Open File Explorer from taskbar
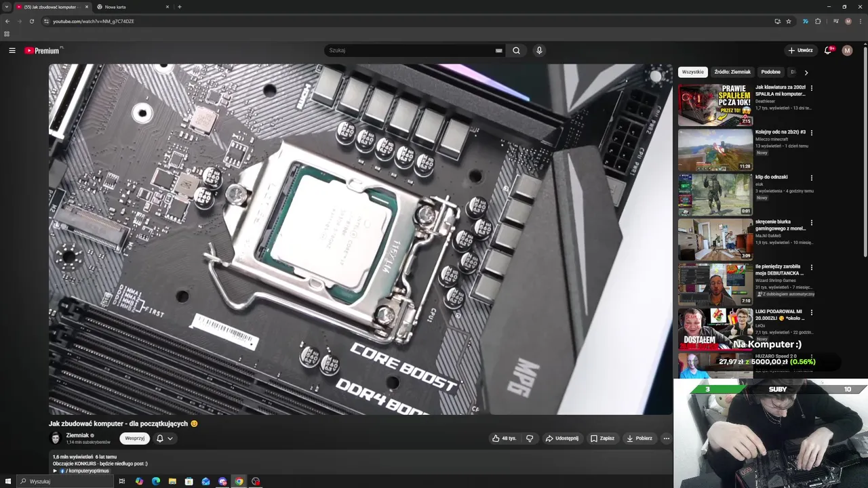The height and width of the screenshot is (488, 868). [172, 481]
